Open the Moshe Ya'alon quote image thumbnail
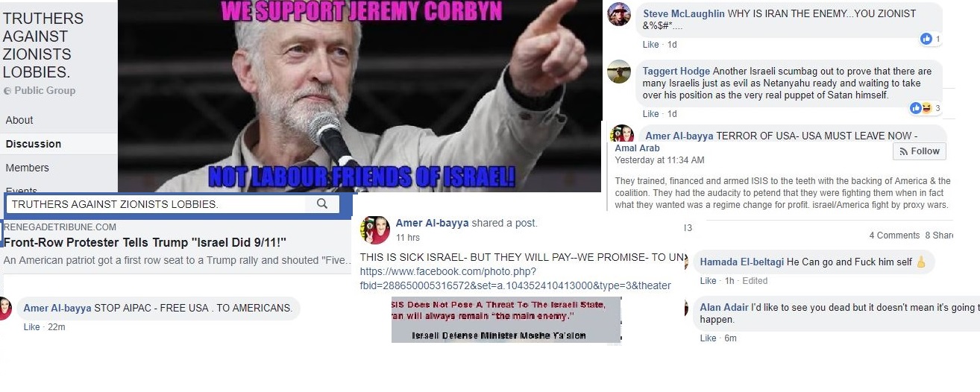 tap(506, 320)
